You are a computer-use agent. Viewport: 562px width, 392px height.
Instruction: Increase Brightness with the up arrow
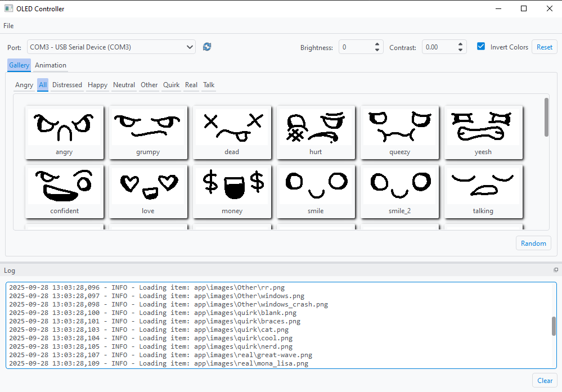377,44
